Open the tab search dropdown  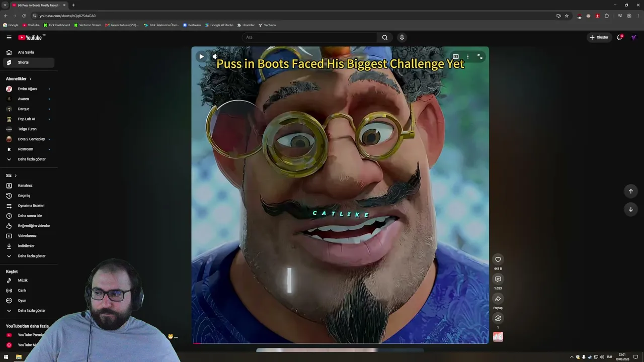click(x=5, y=5)
